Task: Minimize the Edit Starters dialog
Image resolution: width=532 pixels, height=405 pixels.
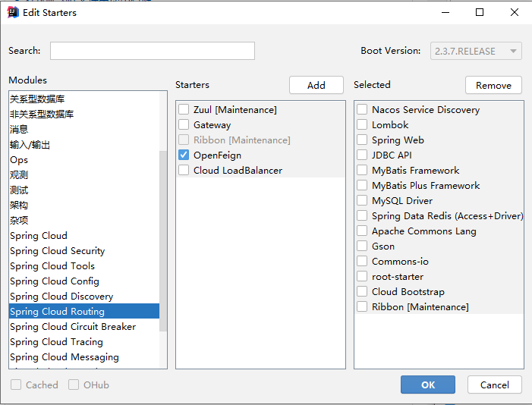Action: point(445,13)
